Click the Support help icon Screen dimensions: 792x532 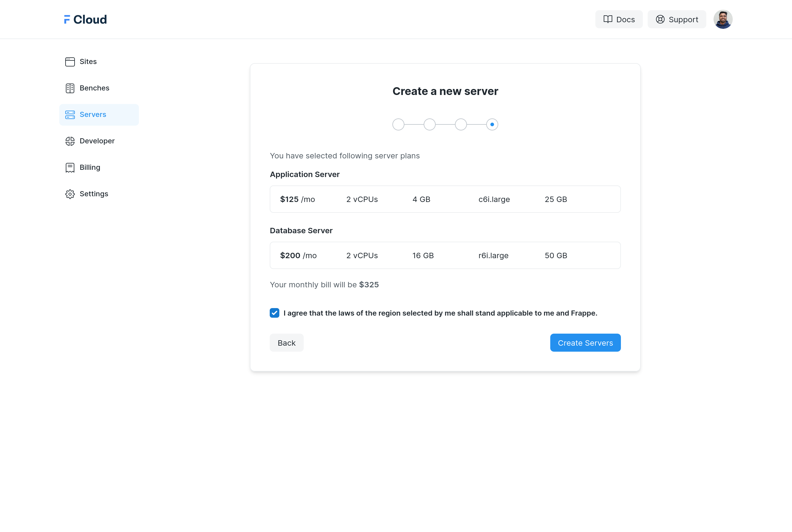[x=660, y=19]
